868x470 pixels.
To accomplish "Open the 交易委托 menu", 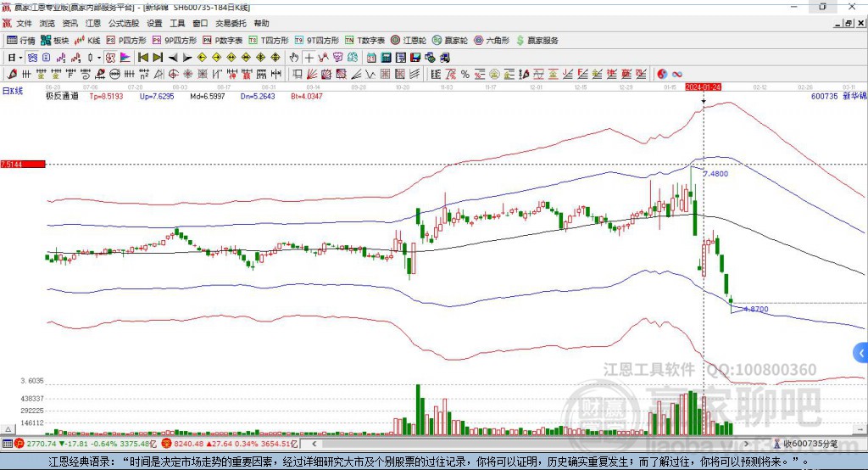I will 231,23.
